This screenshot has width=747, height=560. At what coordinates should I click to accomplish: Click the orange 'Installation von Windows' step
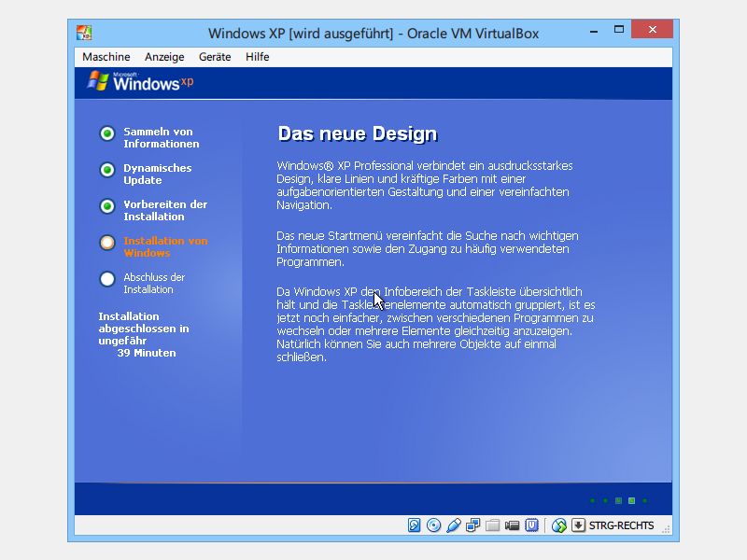tap(165, 246)
